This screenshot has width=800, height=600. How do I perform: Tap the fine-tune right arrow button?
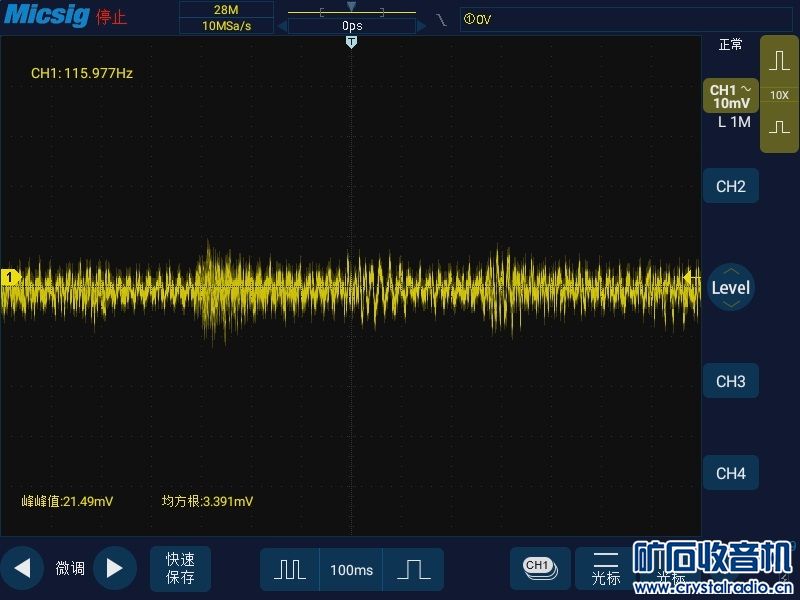tap(115, 568)
